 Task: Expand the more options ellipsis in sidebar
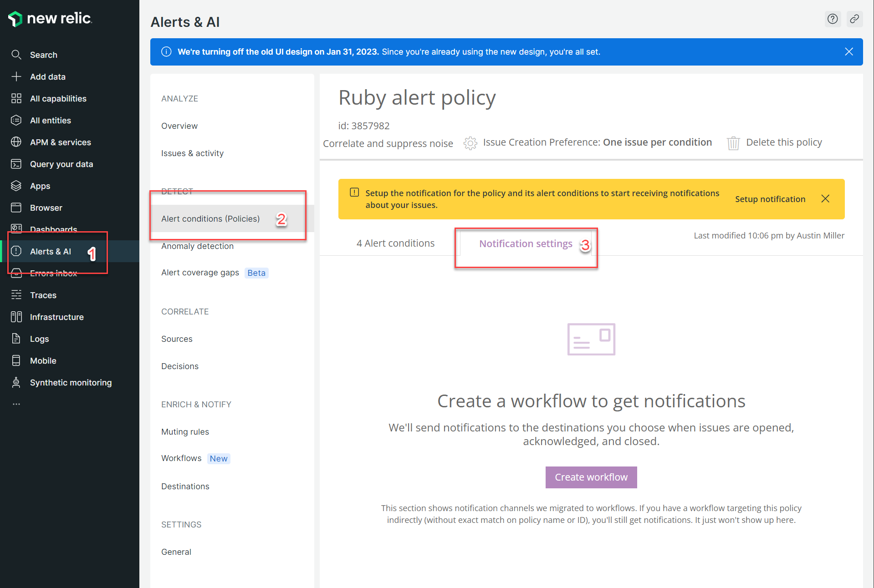click(x=16, y=404)
